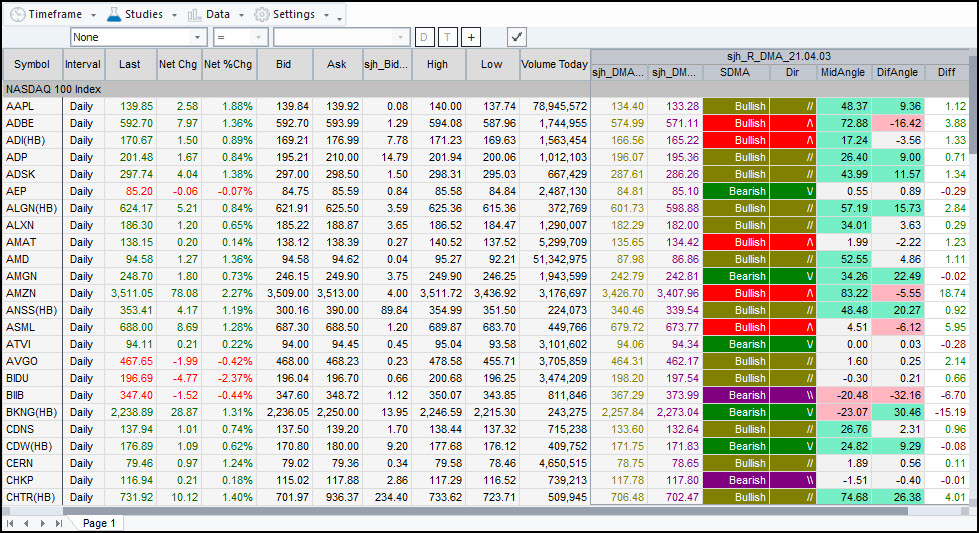
Task: Click the High value 689.87
Action: tap(441, 327)
